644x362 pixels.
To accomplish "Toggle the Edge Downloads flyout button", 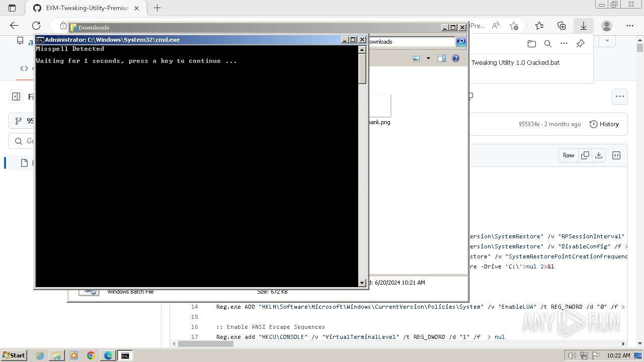I will 584,26.
